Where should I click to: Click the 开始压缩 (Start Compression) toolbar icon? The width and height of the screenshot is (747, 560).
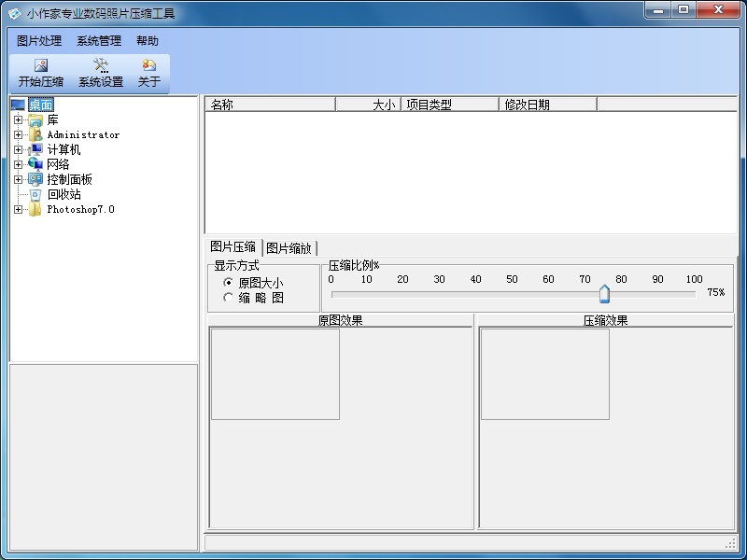pos(41,66)
